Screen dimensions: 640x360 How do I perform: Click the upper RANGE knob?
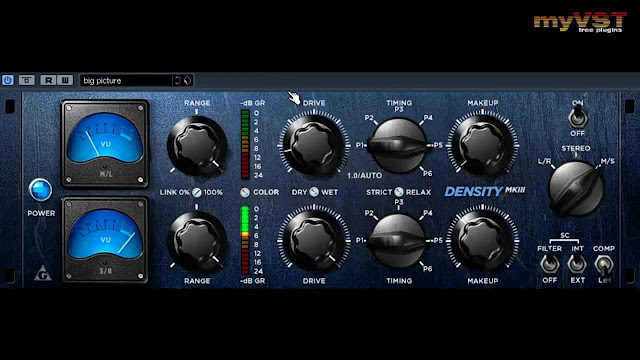click(197, 146)
